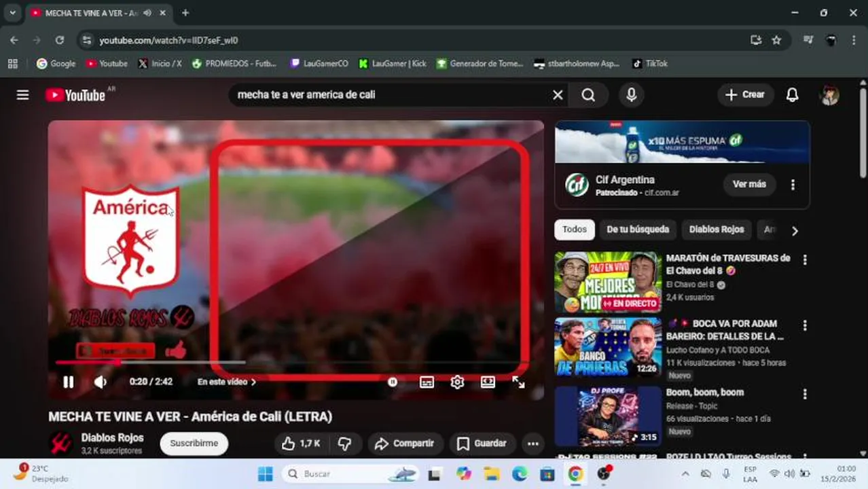Open the tab search dropdown arrow
Image resolution: width=868 pixels, height=489 pixels.
pos(12,13)
